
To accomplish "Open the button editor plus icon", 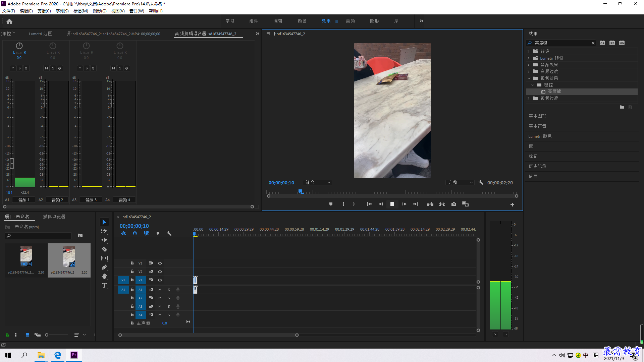I will (512, 204).
